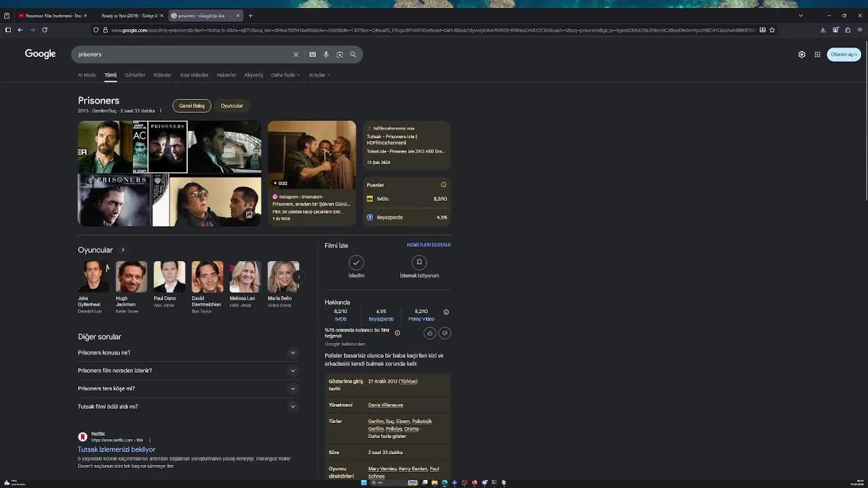Reload the page in Firefox

click(x=45, y=30)
